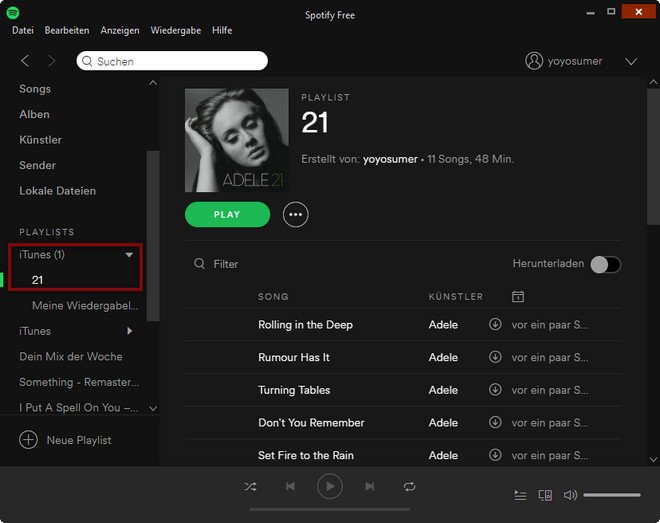Open the Wiedergabe menu
Viewport: 660px width, 523px height.
[x=176, y=30]
